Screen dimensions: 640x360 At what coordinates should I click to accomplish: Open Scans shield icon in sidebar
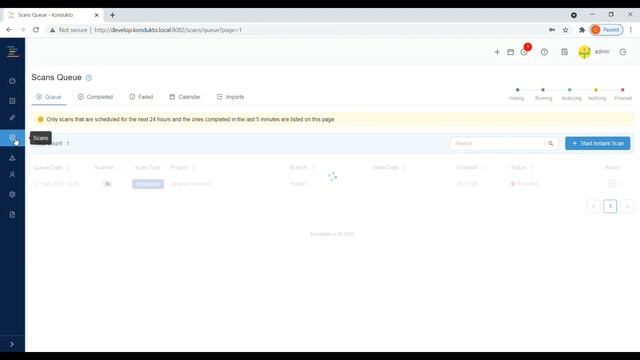point(12,138)
